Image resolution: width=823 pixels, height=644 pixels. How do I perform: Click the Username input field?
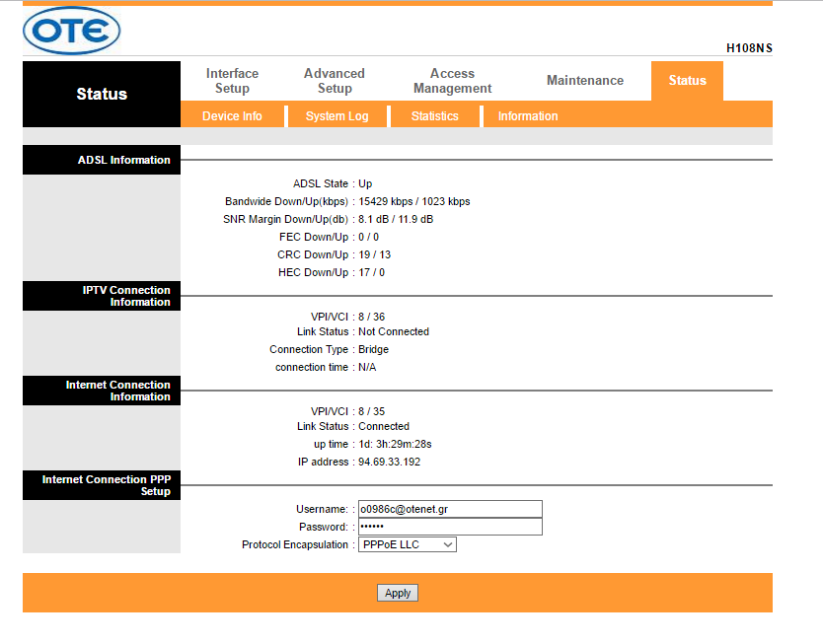449,509
